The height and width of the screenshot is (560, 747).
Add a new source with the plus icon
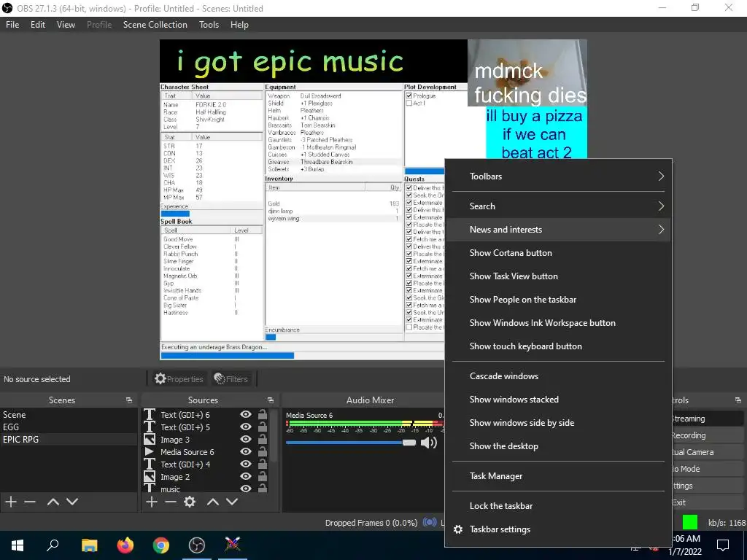(x=152, y=502)
